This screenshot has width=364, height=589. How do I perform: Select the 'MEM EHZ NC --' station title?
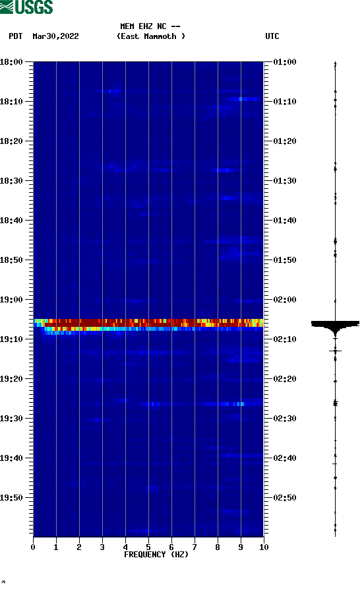pyautogui.click(x=150, y=26)
